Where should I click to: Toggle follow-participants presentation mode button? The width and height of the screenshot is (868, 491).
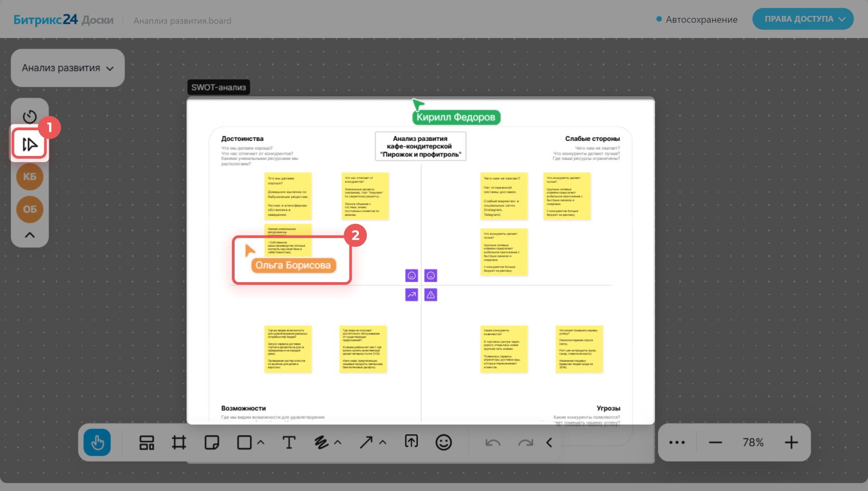coord(30,144)
